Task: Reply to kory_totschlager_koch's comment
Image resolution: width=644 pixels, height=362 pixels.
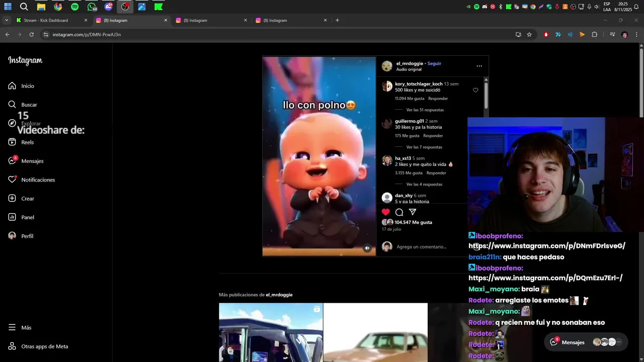Action: (x=438, y=99)
